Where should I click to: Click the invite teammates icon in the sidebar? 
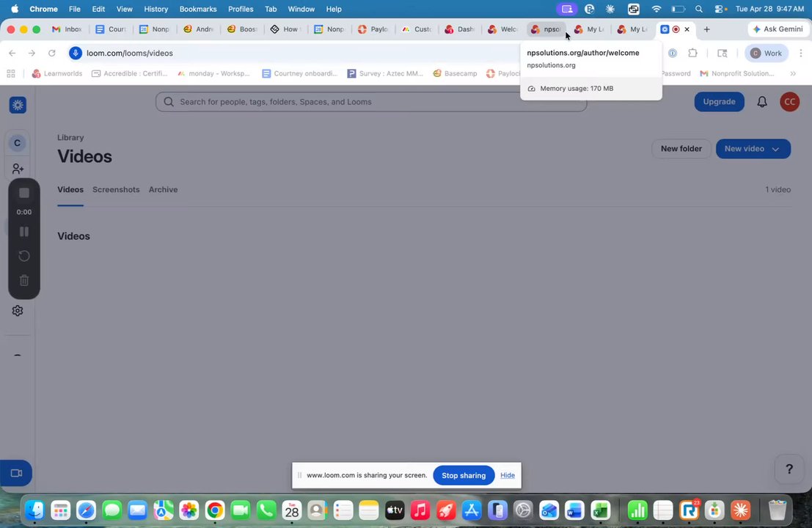click(18, 169)
